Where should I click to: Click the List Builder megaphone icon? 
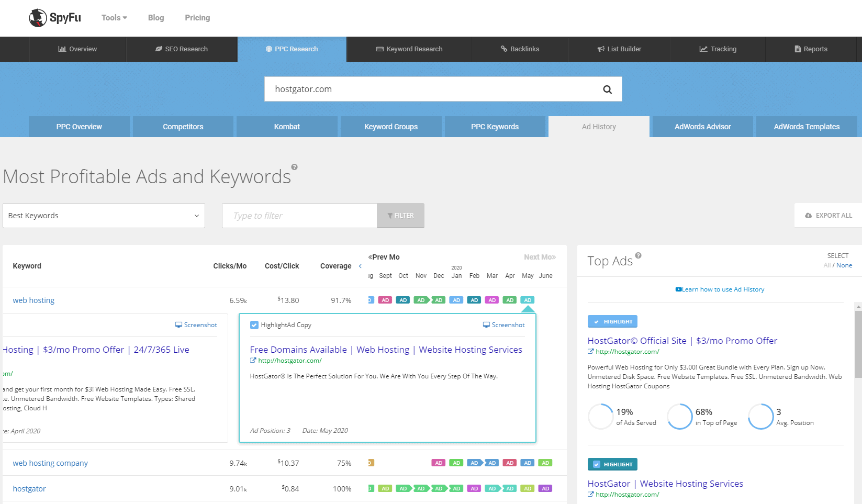pyautogui.click(x=601, y=49)
